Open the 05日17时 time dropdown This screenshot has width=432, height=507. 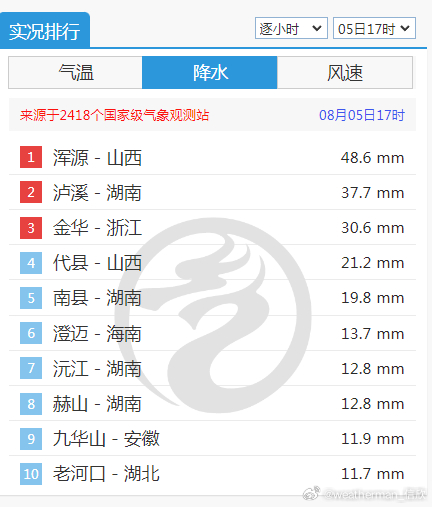pos(374,28)
